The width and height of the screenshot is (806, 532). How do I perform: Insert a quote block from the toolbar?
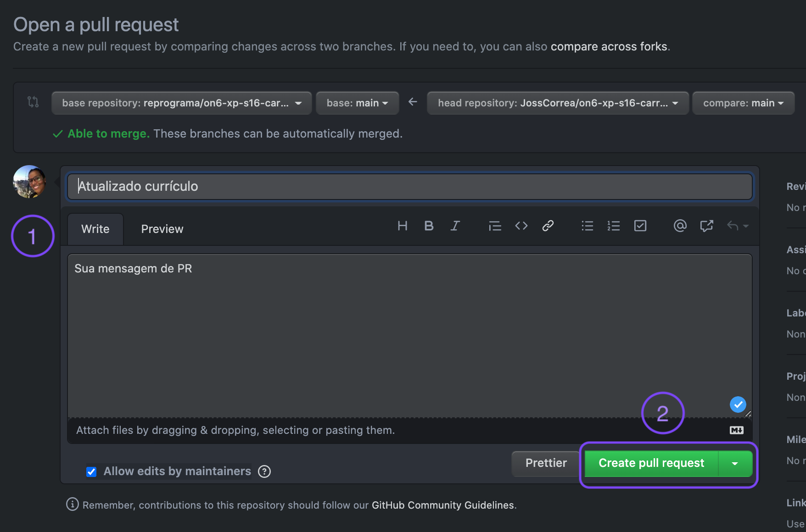[x=495, y=226]
